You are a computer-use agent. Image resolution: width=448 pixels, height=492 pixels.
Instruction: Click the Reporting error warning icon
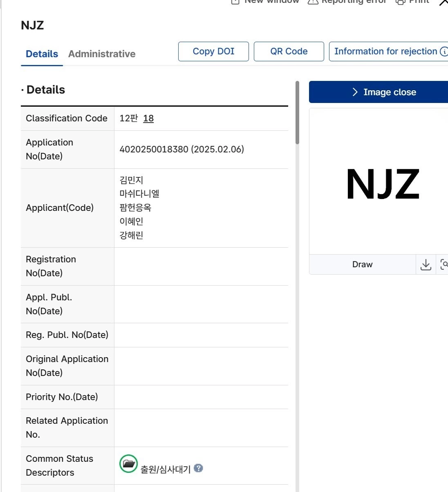point(313,2)
